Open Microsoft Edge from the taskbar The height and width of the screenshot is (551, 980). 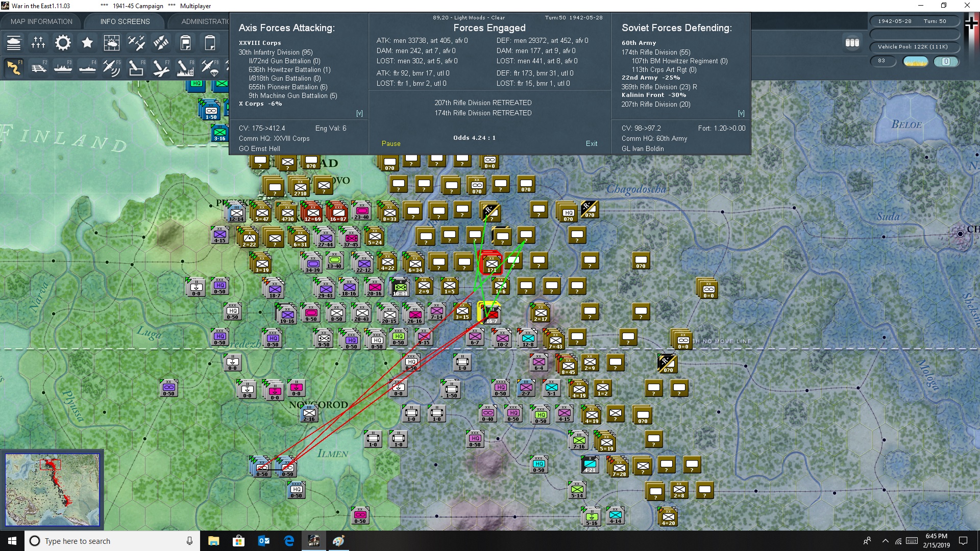(x=289, y=541)
